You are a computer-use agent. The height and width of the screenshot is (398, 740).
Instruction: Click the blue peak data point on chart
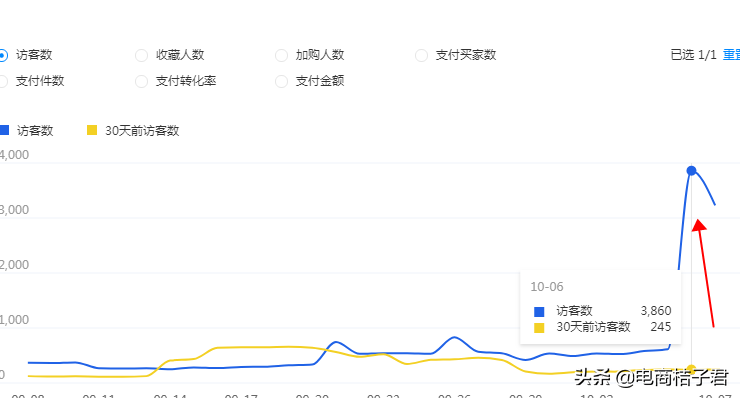[691, 170]
